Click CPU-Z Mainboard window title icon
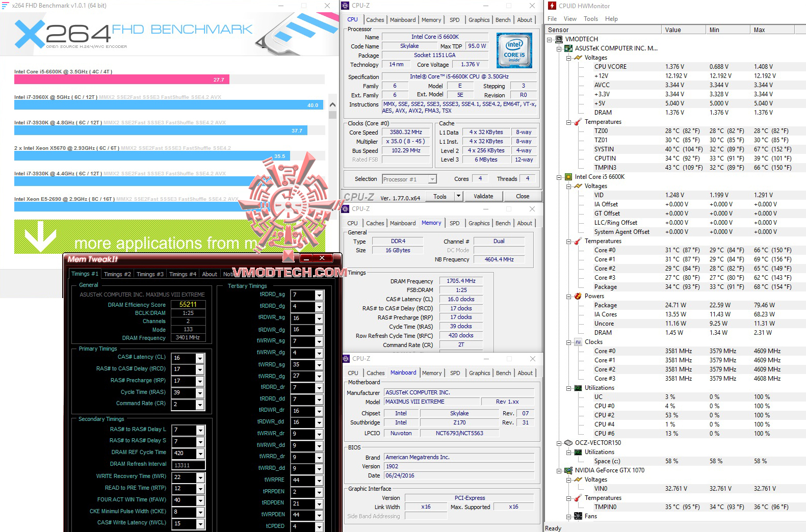 point(346,359)
